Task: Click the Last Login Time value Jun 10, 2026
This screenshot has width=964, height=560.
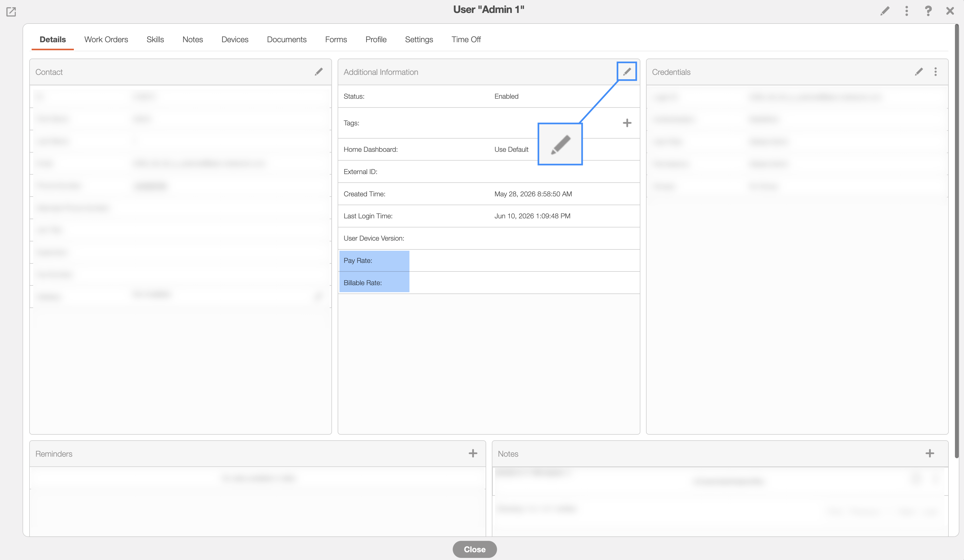Action: click(x=533, y=216)
